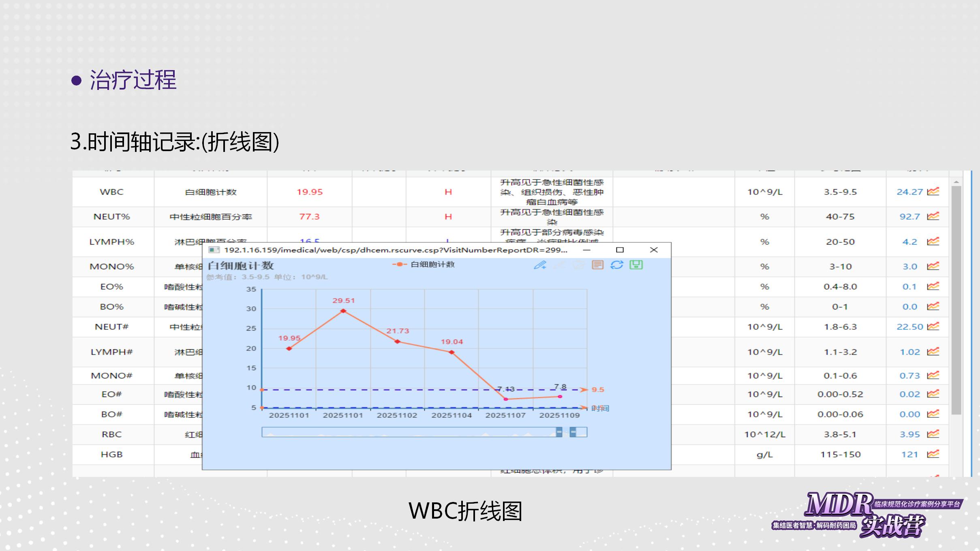Open trend chart icon in the RBC row
The image size is (980, 551).
coord(933,434)
